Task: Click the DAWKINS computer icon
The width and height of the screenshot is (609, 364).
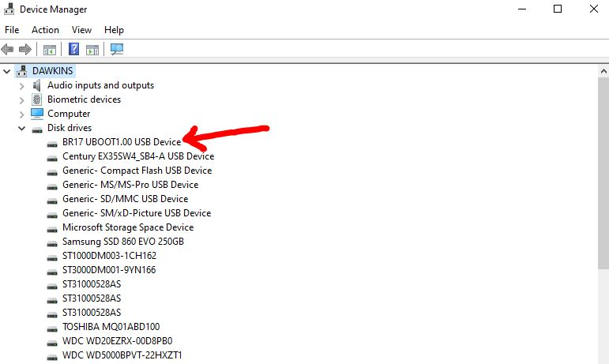Action: pos(22,71)
